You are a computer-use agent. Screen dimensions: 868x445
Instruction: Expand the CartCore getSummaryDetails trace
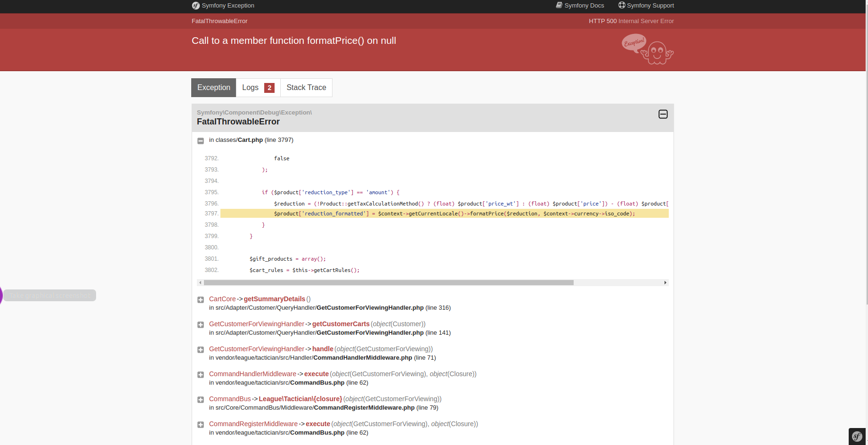point(201,299)
